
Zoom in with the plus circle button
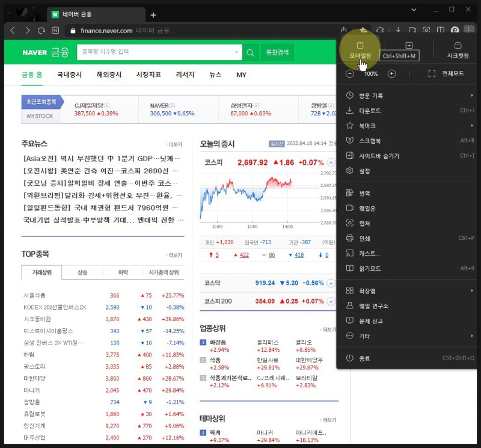click(392, 73)
